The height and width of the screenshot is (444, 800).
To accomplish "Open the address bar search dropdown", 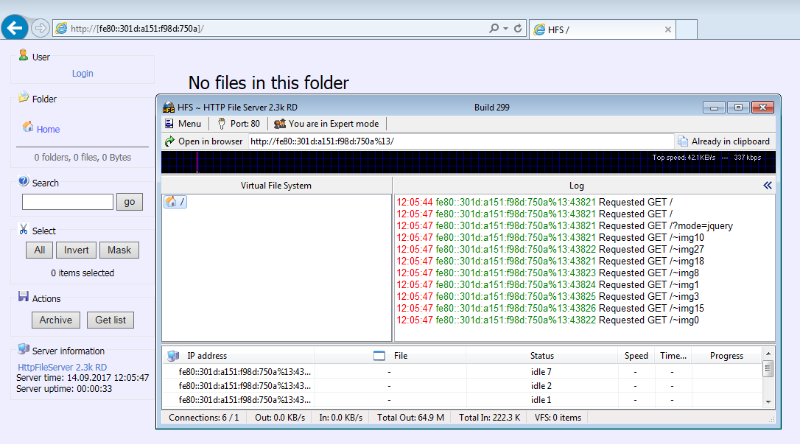I will [504, 28].
